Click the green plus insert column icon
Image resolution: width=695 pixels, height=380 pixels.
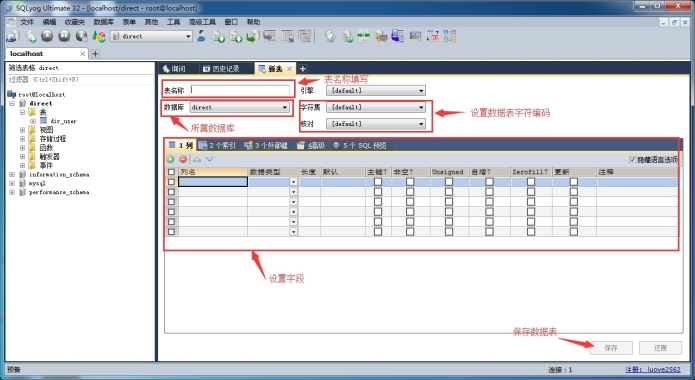170,159
